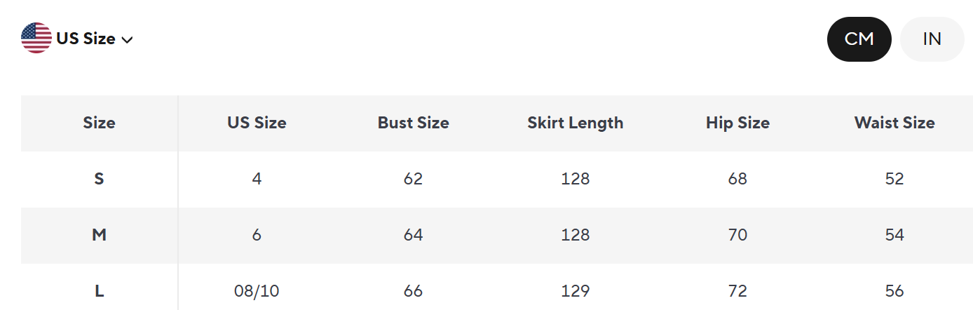The width and height of the screenshot is (980, 310).
Task: Click the Bust Size column header
Action: (x=413, y=123)
